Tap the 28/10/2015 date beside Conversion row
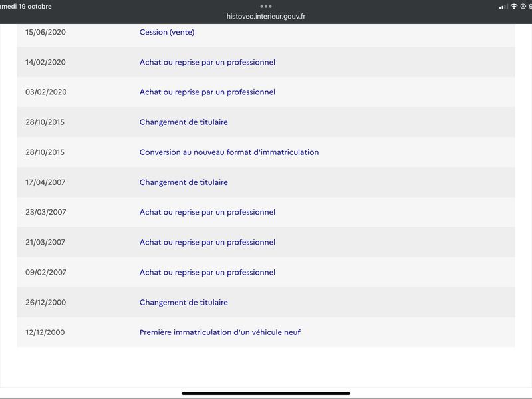Image resolution: width=532 pixels, height=399 pixels. (45, 152)
